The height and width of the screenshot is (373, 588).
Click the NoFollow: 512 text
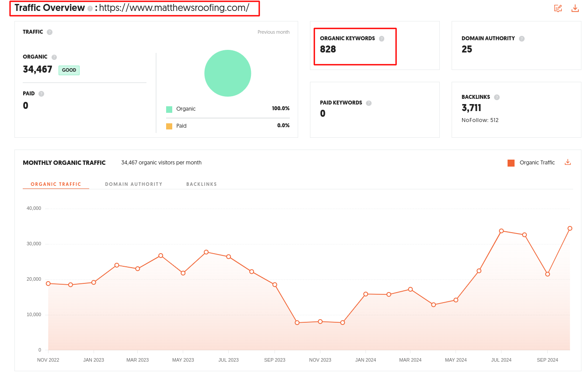click(480, 120)
